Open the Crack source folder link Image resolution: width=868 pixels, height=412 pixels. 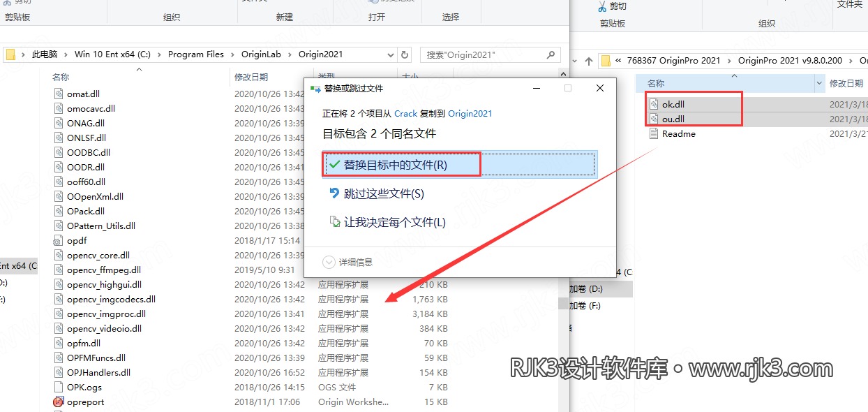point(406,113)
